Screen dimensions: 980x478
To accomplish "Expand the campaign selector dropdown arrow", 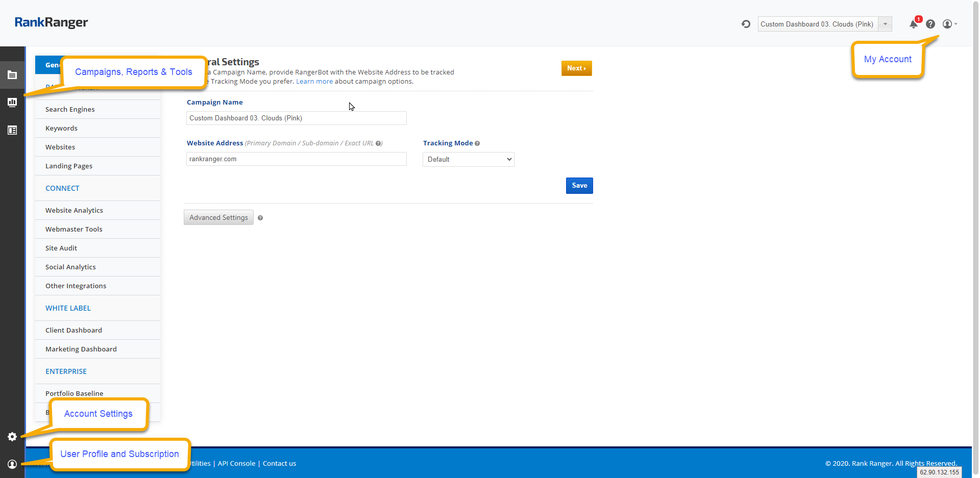I will tap(885, 24).
